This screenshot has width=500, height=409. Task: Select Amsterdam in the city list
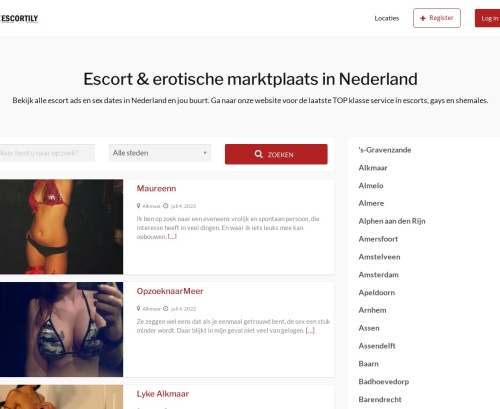(x=379, y=275)
